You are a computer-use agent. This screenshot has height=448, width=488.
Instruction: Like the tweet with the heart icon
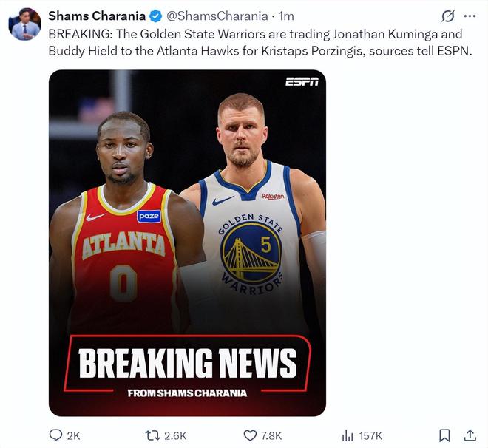[250, 435]
